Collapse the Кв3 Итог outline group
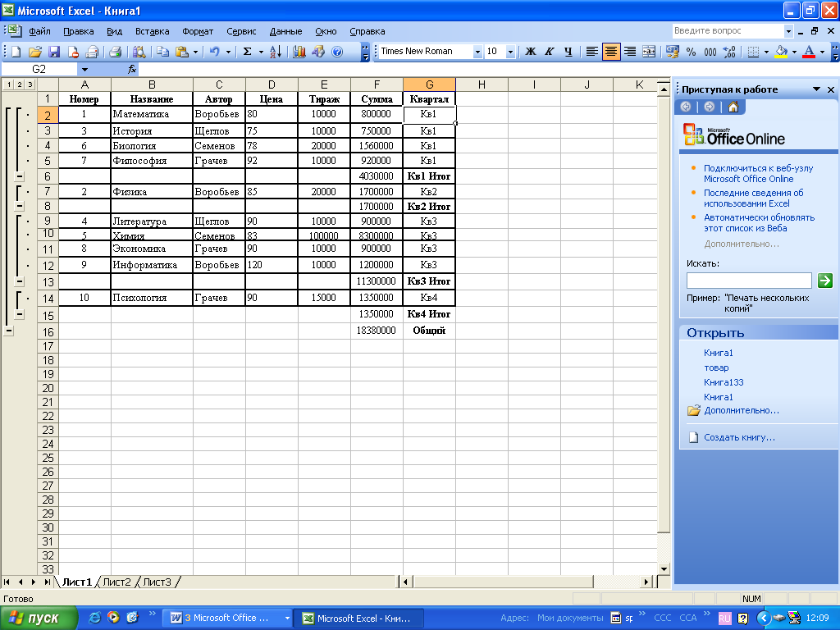The image size is (840, 630). click(20, 281)
